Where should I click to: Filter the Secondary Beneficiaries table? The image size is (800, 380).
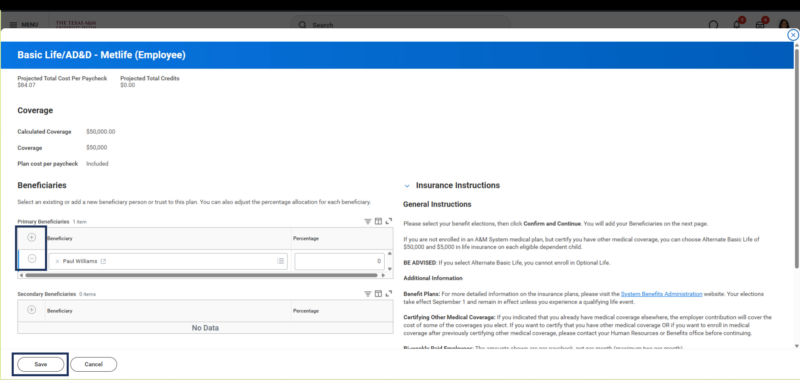click(367, 294)
